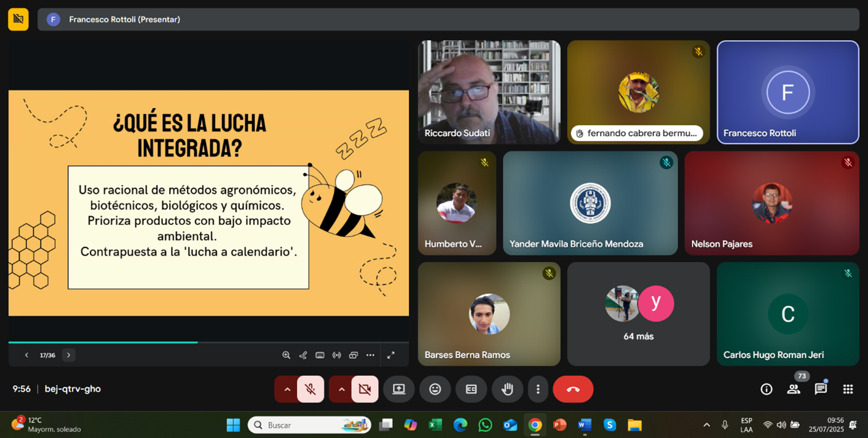Go to the next slide

click(x=69, y=355)
